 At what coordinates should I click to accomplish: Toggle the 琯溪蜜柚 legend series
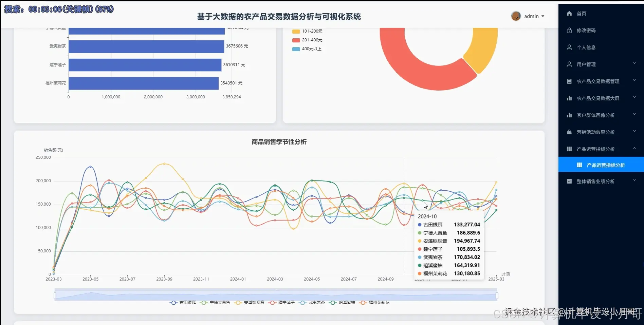(342, 303)
